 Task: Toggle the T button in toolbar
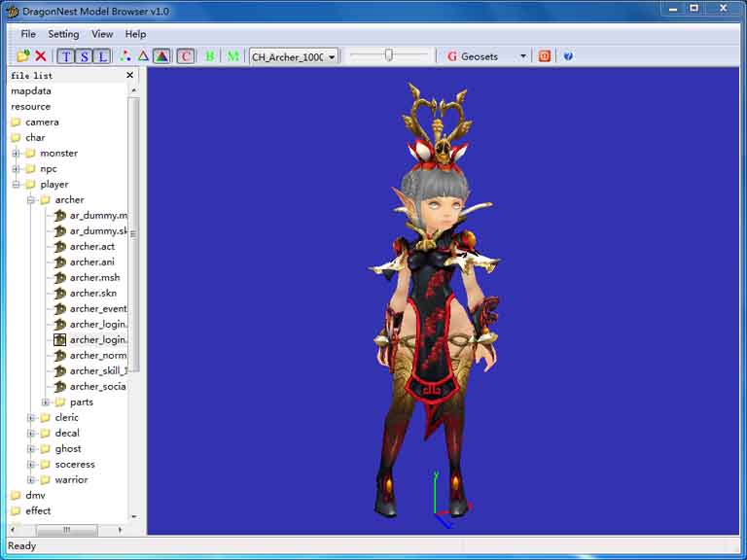[66, 56]
